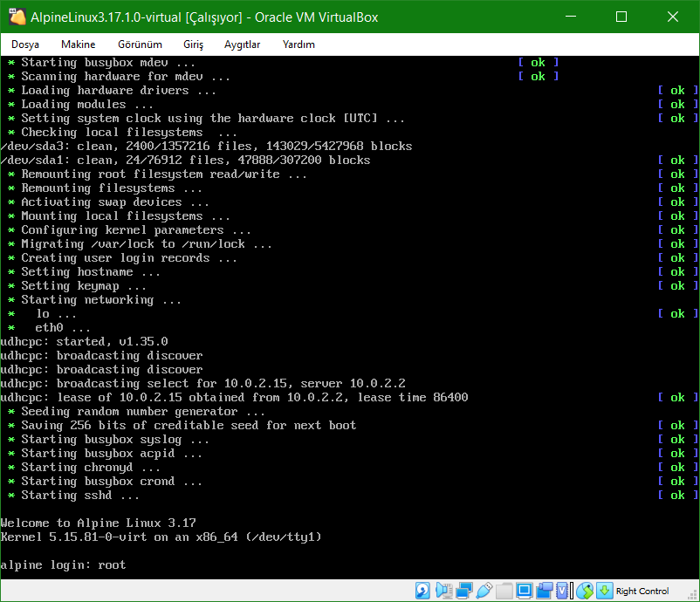Image resolution: width=700 pixels, height=602 pixels.
Task: Click the 'Setting hostname' line
Action: [84, 272]
